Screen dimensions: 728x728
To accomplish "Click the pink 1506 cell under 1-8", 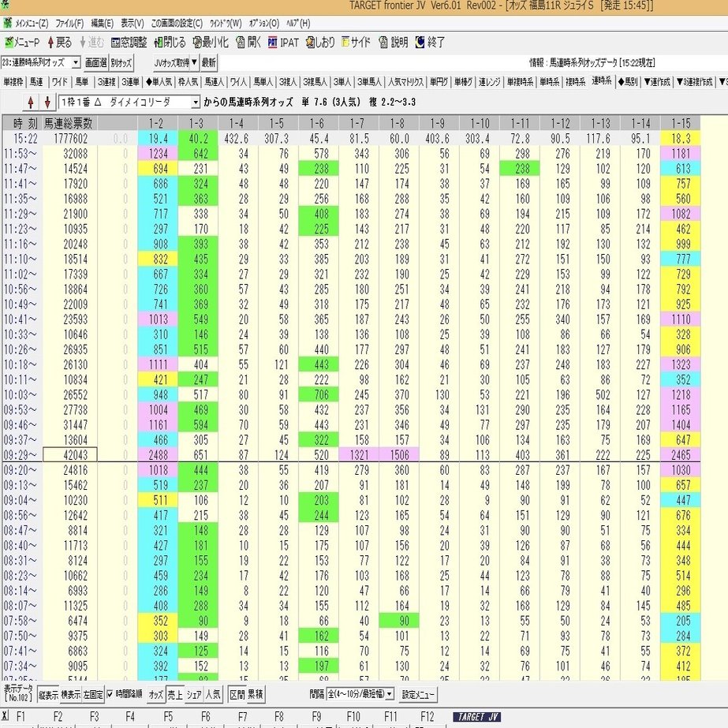I will [x=399, y=454].
